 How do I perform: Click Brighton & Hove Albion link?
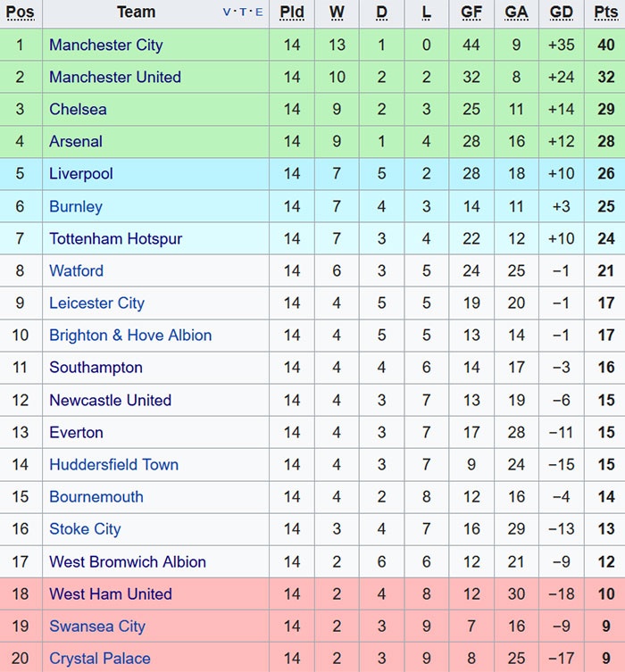tap(130, 336)
